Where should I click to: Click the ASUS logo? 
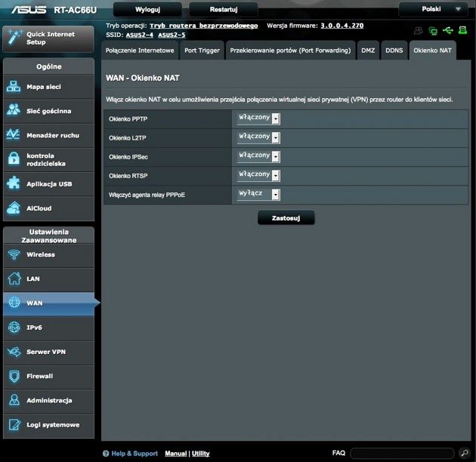pos(29,10)
